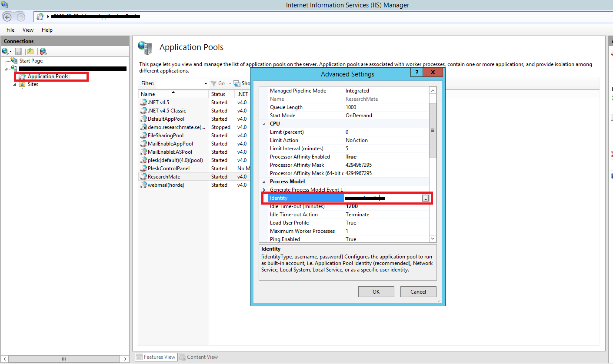613x364 pixels.
Task: Click the Back navigation arrow button
Action: (7, 17)
